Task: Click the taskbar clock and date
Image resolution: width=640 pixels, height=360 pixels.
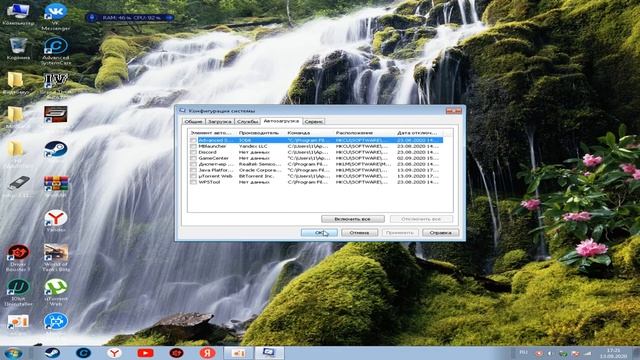Action: point(613,353)
